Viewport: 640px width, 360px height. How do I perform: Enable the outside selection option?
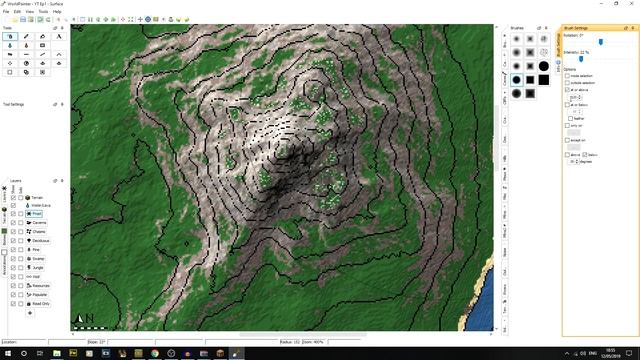(567, 83)
